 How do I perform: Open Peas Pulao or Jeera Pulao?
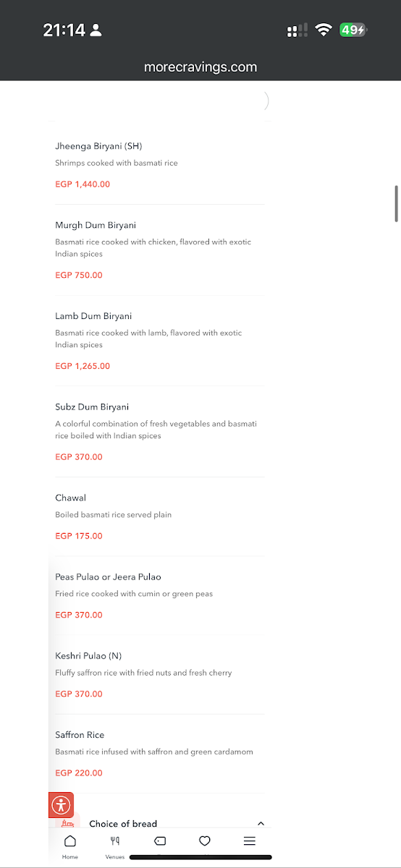(160, 596)
